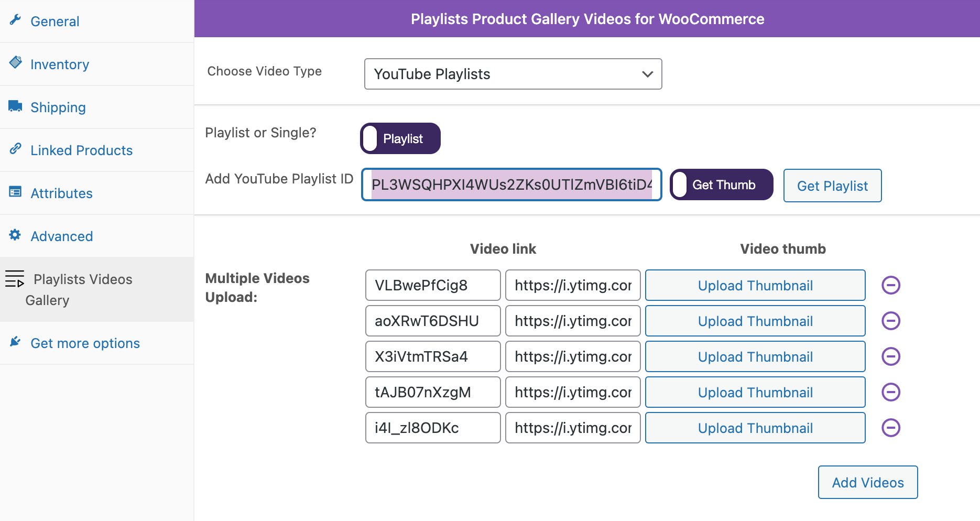Remove the i4l_zl8ODKc video row
This screenshot has width=980, height=521.
(890, 428)
